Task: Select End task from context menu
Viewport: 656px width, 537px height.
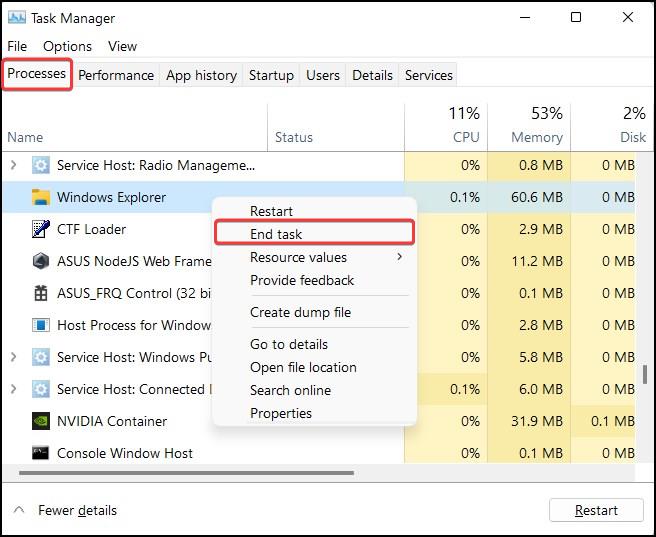Action: point(276,234)
